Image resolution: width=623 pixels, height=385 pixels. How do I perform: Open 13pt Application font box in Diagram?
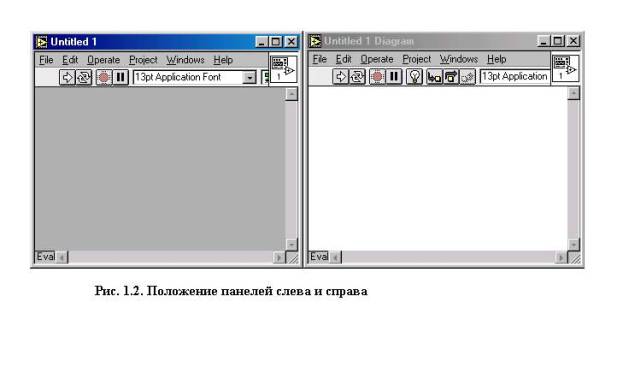(515, 76)
